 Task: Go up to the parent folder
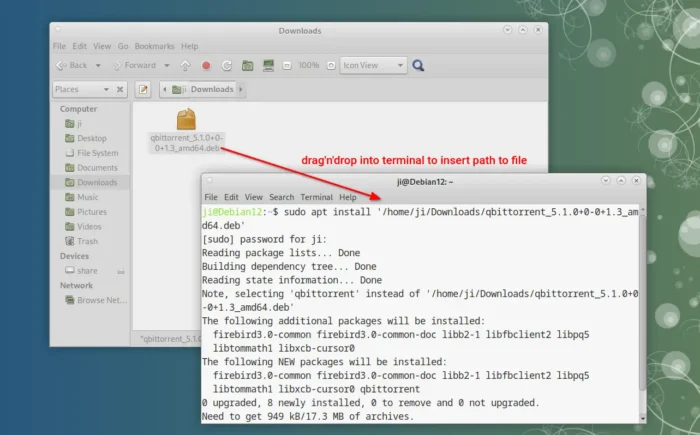tap(185, 66)
